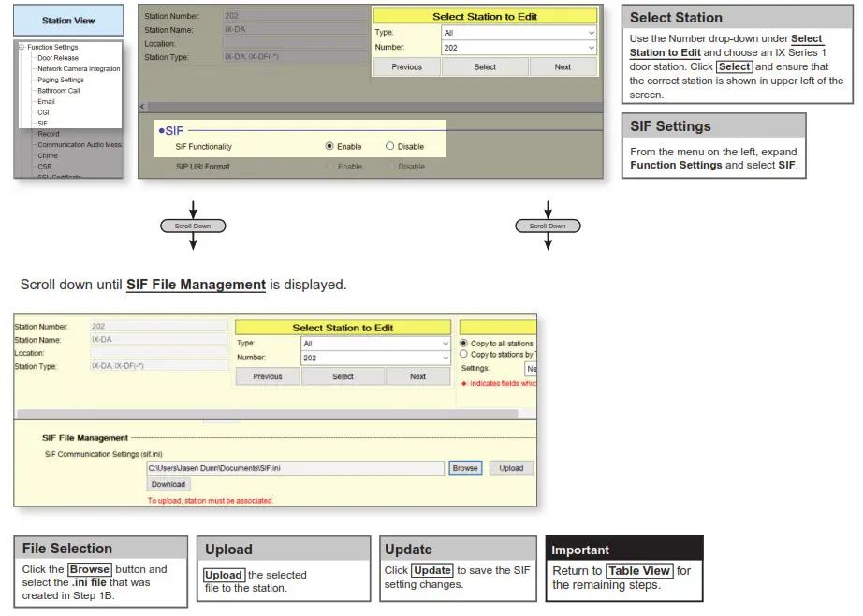Click Select button in SIF Functionality screenshot
863x616 pixels.
(x=485, y=66)
